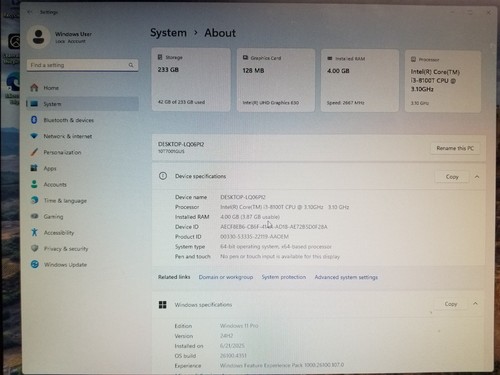Click the 24H2 version value

[x=226, y=336]
